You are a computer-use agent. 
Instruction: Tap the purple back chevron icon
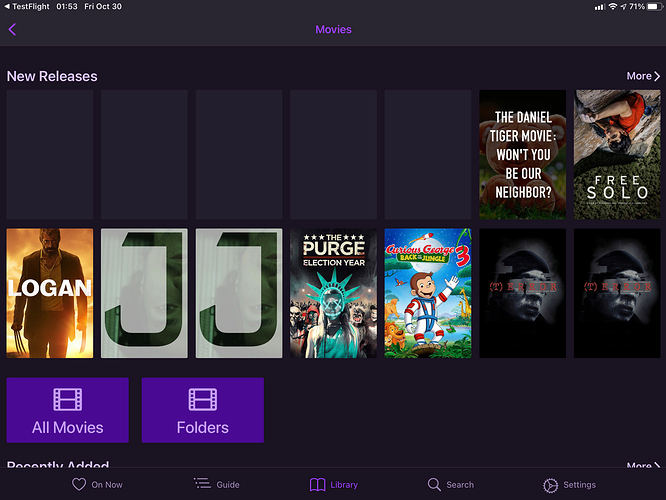point(12,30)
